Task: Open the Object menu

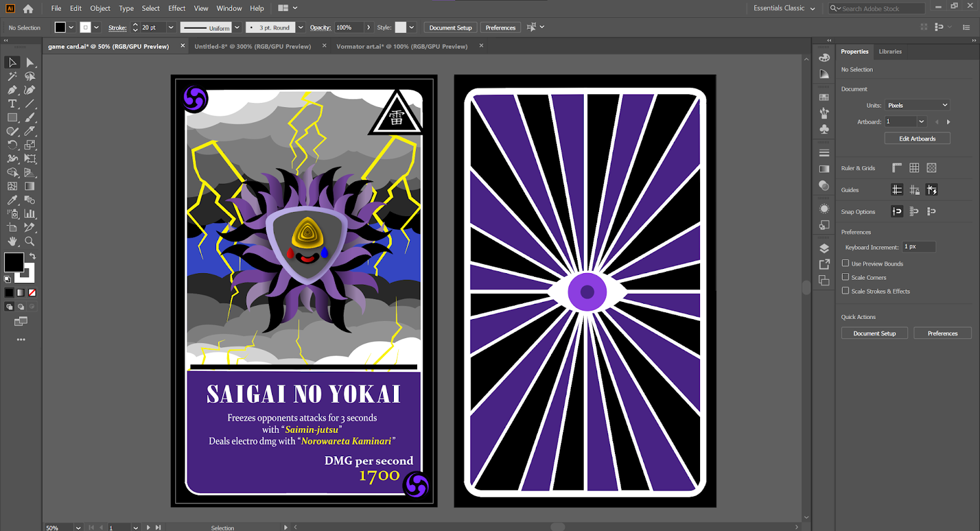Action: coord(100,9)
